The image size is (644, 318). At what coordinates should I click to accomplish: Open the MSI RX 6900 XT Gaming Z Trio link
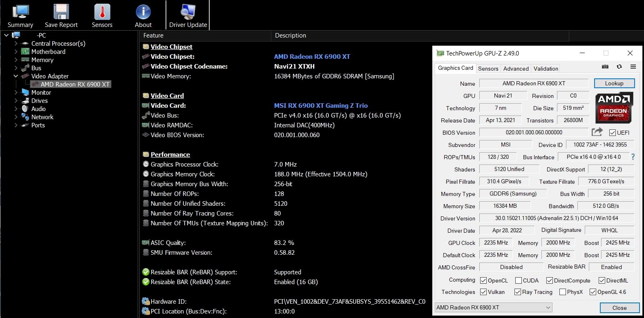click(x=321, y=106)
